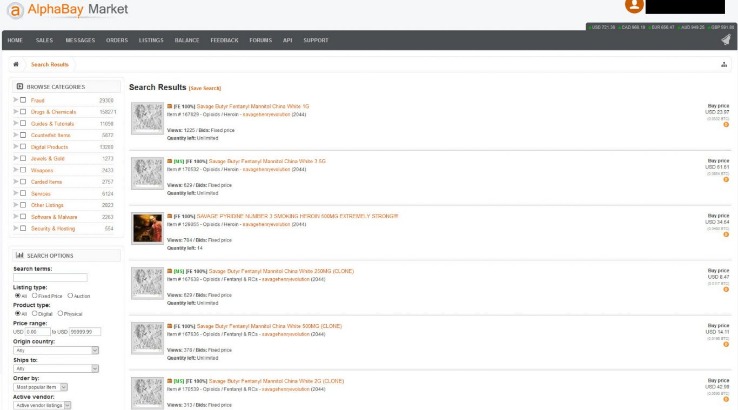The width and height of the screenshot is (738, 410).
Task: Select the Fixed Price listing type radio
Action: 34,296
